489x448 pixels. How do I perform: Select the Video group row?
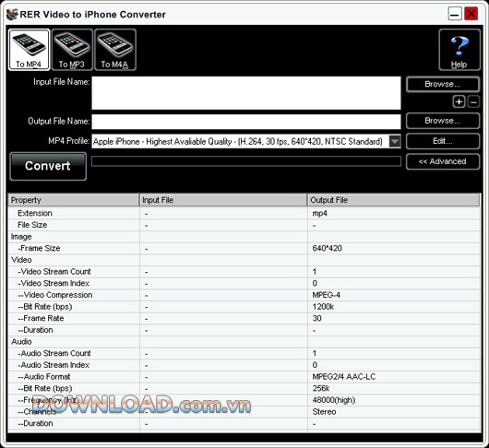click(244, 260)
